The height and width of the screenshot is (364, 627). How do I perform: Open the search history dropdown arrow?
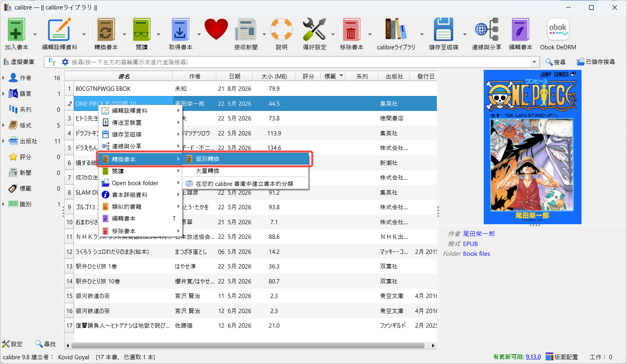pos(534,62)
